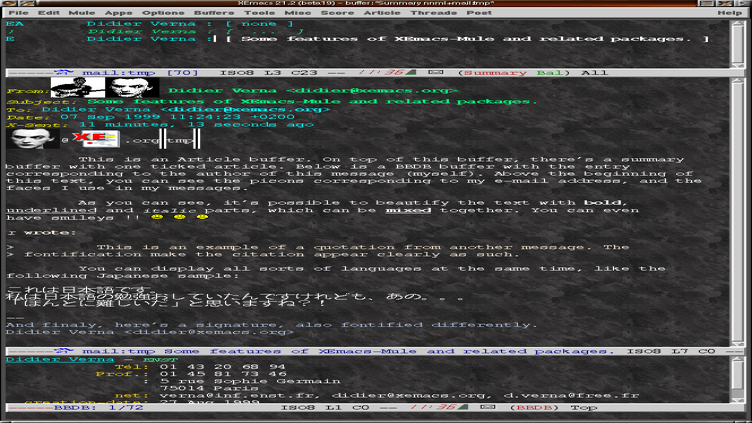Click X-Sent '11 minutes, 13 seconds ago'
Viewport: 752px width, 423px height.
[197, 125]
